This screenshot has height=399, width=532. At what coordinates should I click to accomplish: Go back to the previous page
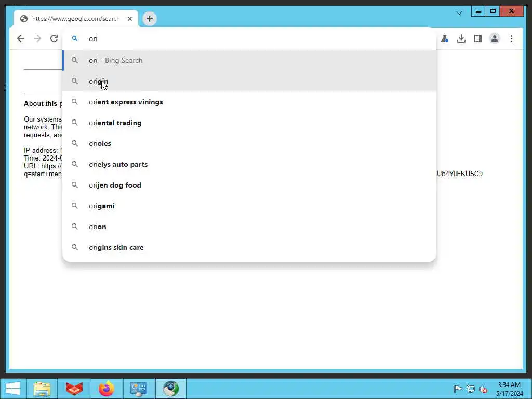pos(21,38)
